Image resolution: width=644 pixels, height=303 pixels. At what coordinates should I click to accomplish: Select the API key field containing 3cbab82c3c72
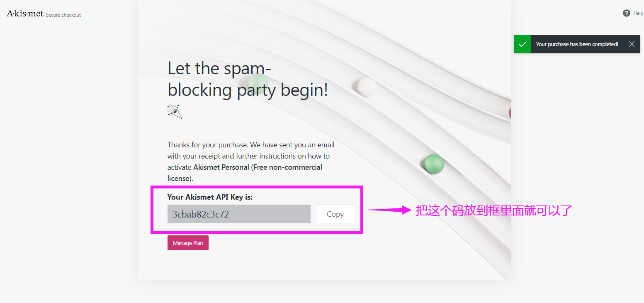click(x=239, y=214)
